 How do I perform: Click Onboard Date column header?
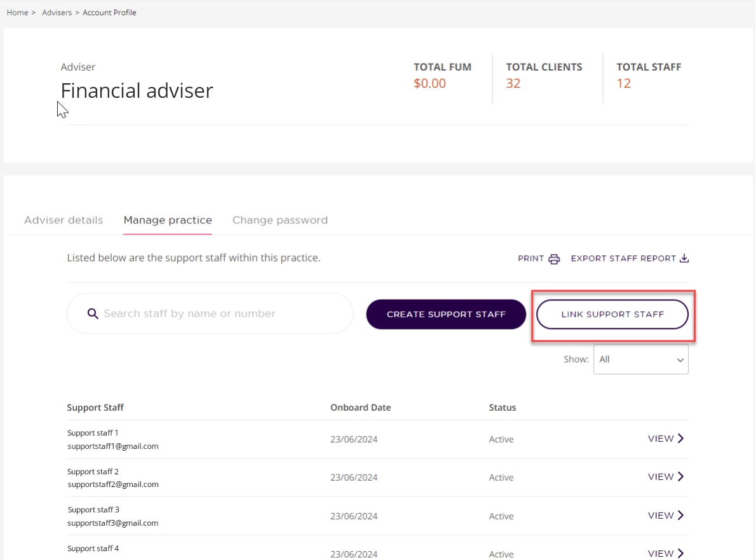click(361, 408)
